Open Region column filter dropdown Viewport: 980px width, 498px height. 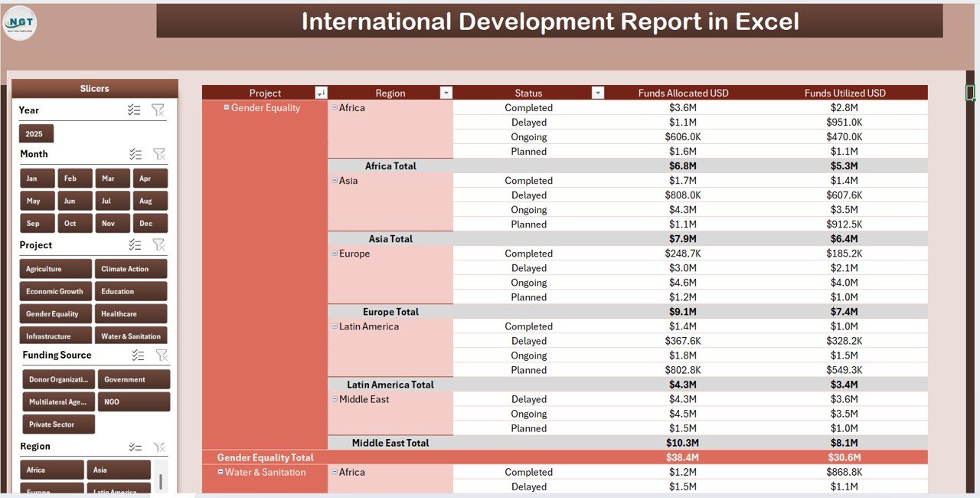(x=446, y=93)
